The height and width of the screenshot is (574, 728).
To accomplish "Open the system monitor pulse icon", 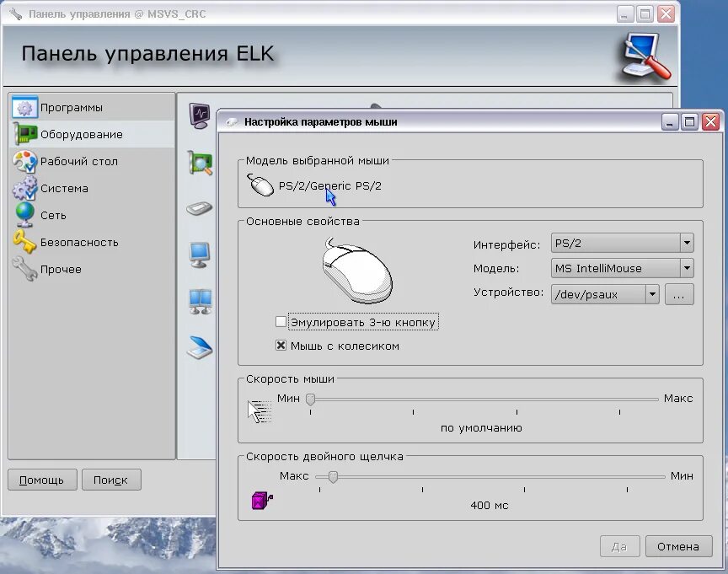I will click(x=200, y=115).
